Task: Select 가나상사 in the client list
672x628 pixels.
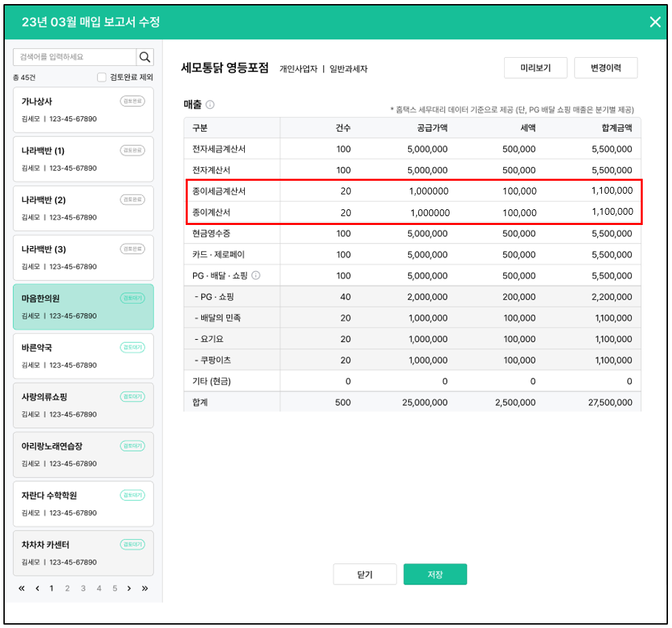Action: click(x=83, y=109)
